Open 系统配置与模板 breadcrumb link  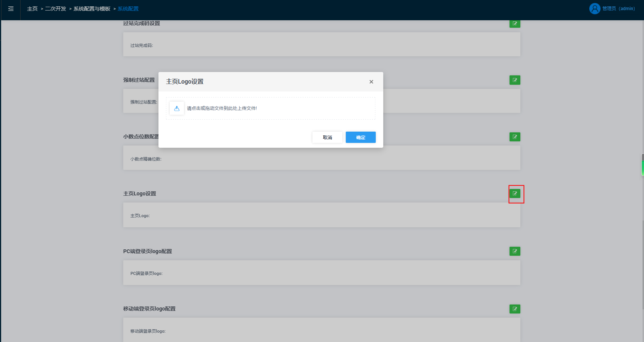click(x=92, y=9)
